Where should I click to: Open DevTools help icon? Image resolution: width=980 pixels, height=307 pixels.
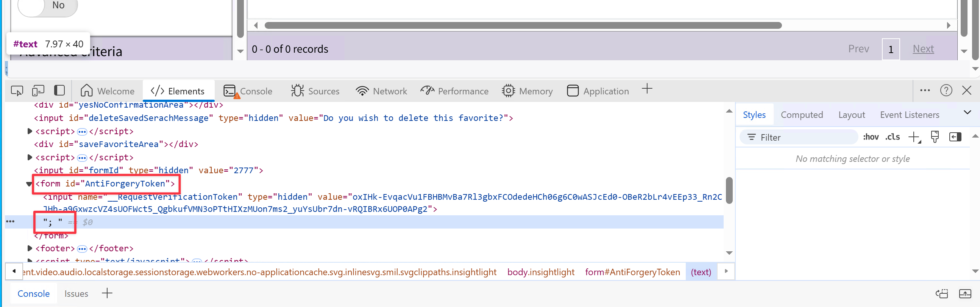946,91
